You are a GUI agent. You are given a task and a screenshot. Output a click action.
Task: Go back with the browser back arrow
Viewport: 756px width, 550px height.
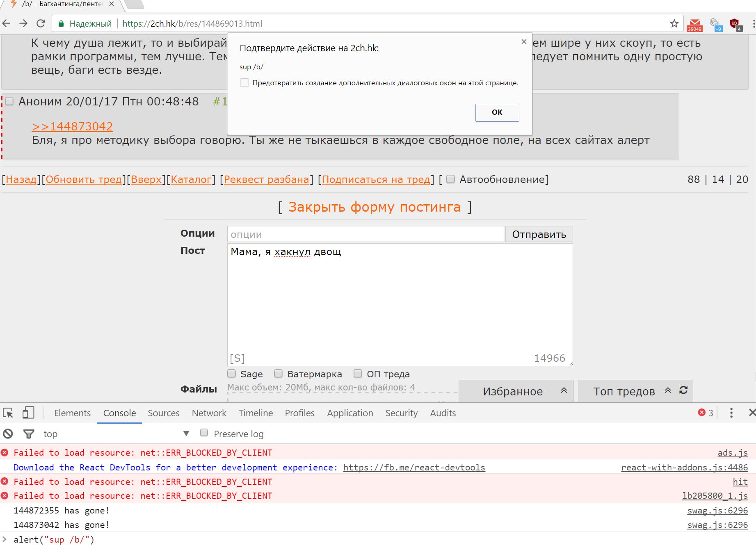(7, 24)
